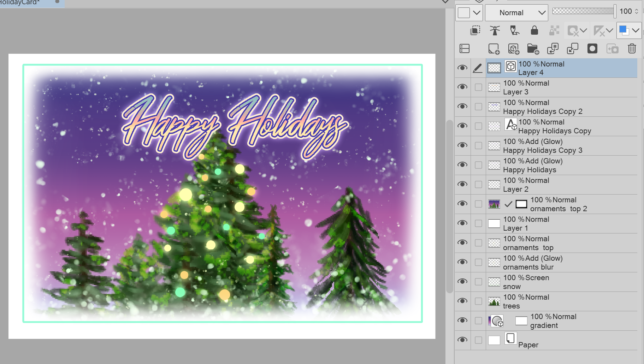
Task: Set as Reference Layer lighthouse icon
Action: pos(495,30)
